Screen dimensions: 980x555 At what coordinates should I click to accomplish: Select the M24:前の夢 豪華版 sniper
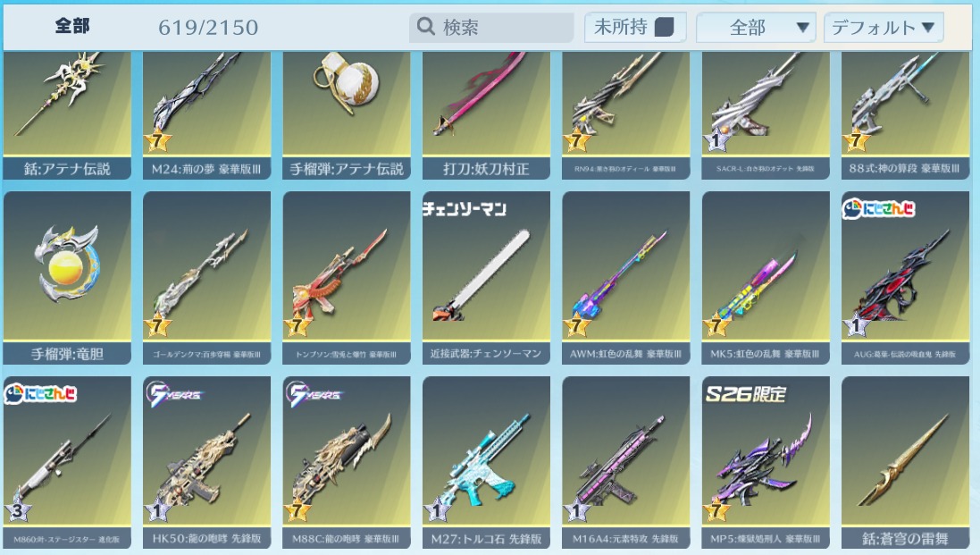[x=207, y=115]
